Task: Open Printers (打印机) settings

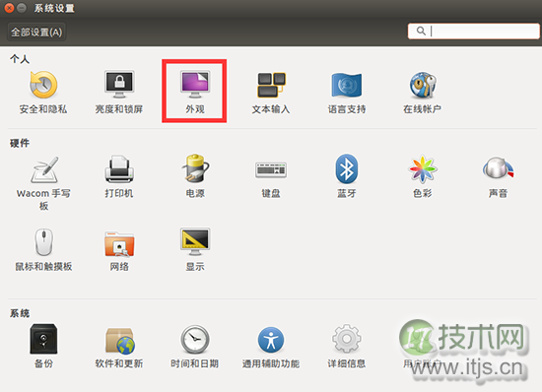Action: pos(119,176)
